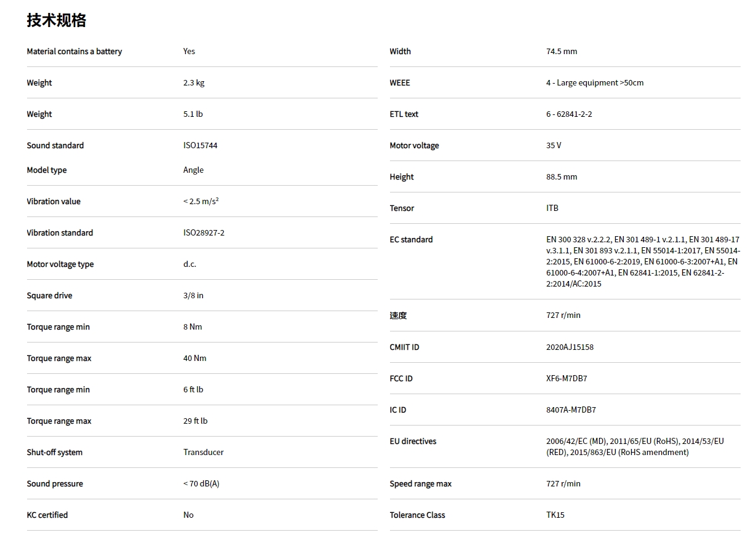Select the ISO15744 sound standard value
Image resolution: width=756 pixels, height=535 pixels.
coord(201,146)
